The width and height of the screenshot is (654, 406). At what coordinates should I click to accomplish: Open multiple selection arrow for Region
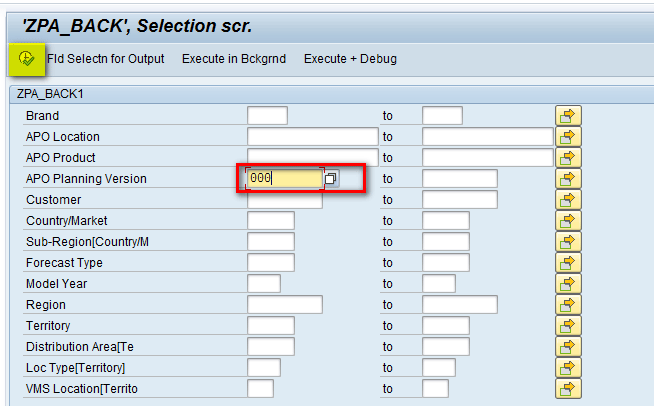coord(568,305)
